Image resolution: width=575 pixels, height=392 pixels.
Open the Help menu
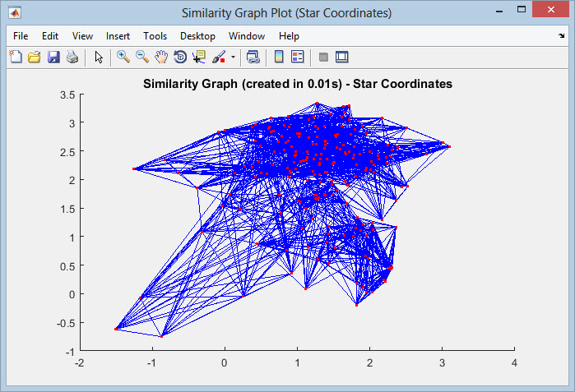pos(289,36)
